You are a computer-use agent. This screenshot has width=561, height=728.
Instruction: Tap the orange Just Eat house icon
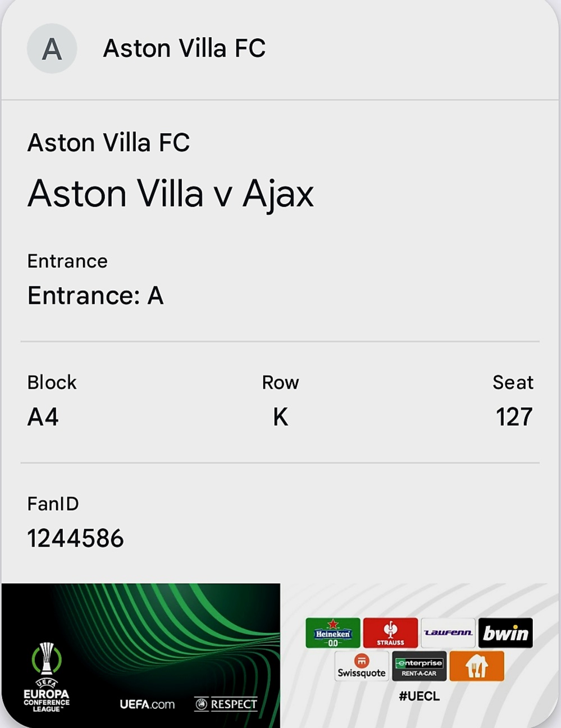[x=477, y=666]
